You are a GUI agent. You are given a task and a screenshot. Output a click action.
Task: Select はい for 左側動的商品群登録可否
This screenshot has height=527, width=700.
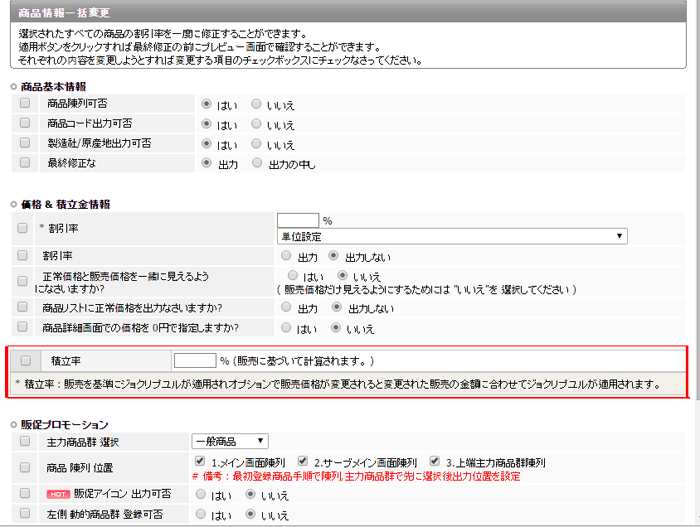coord(201,514)
